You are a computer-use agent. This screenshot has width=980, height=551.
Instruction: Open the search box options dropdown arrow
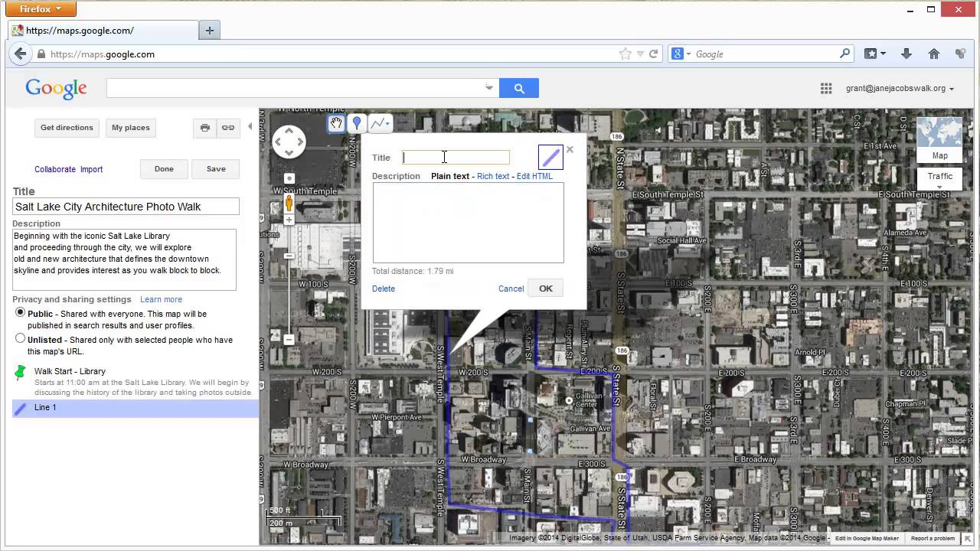pos(489,88)
